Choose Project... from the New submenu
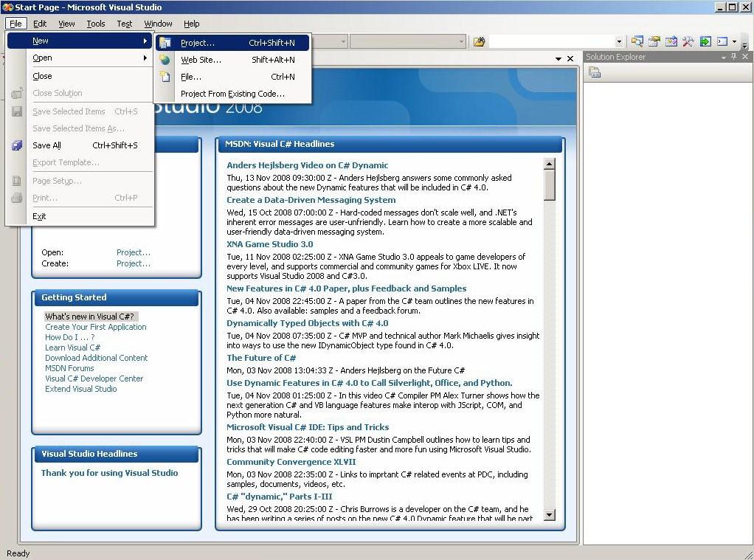 point(232,43)
